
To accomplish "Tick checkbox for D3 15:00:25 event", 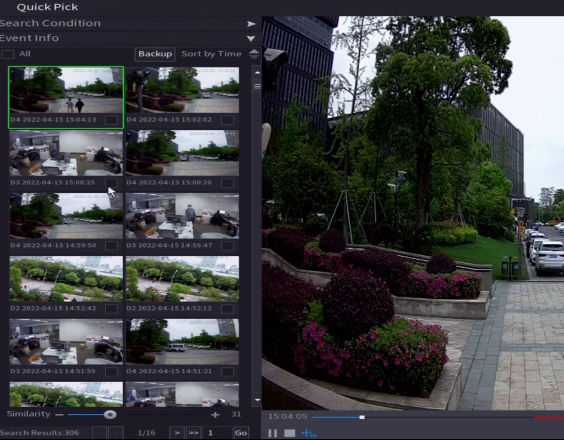I will 112,183.
